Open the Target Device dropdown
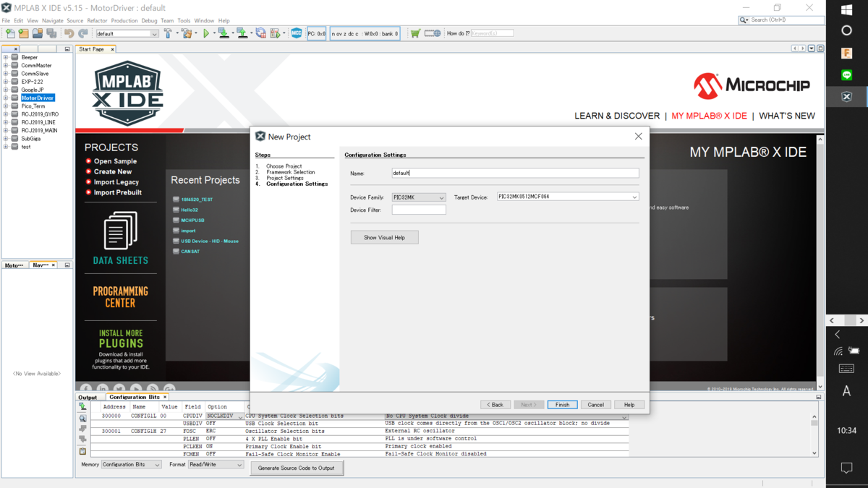868x488 pixels. [x=568, y=197]
